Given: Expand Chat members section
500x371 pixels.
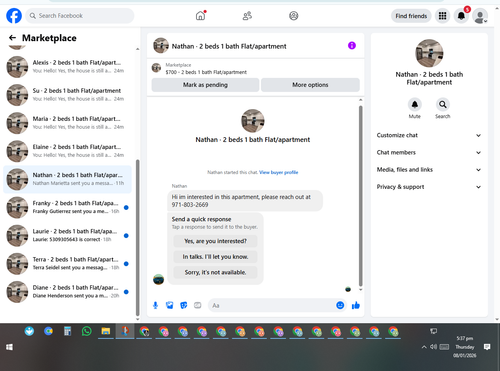Looking at the screenshot, I should click(429, 153).
